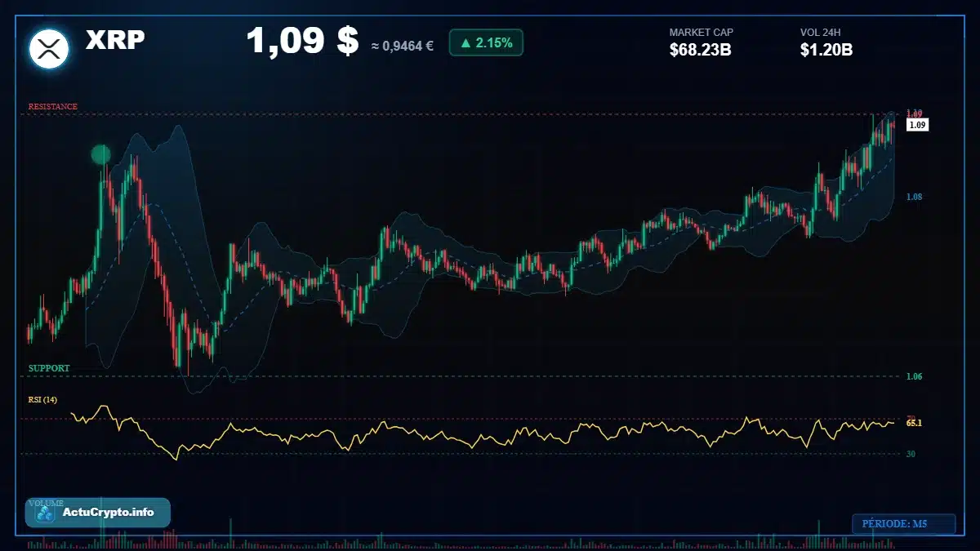Select the XRP ticker title
This screenshot has height=551, width=980.
(115, 41)
